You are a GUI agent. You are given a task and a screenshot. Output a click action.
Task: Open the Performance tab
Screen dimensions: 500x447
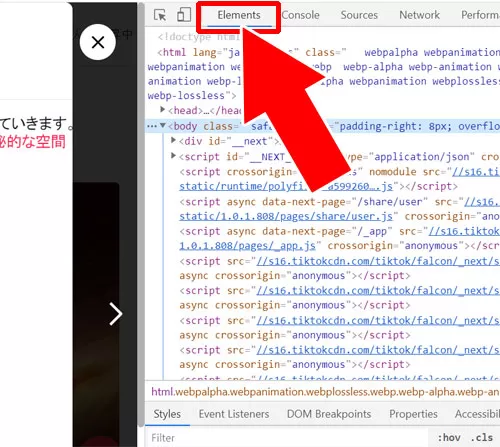tap(480, 15)
